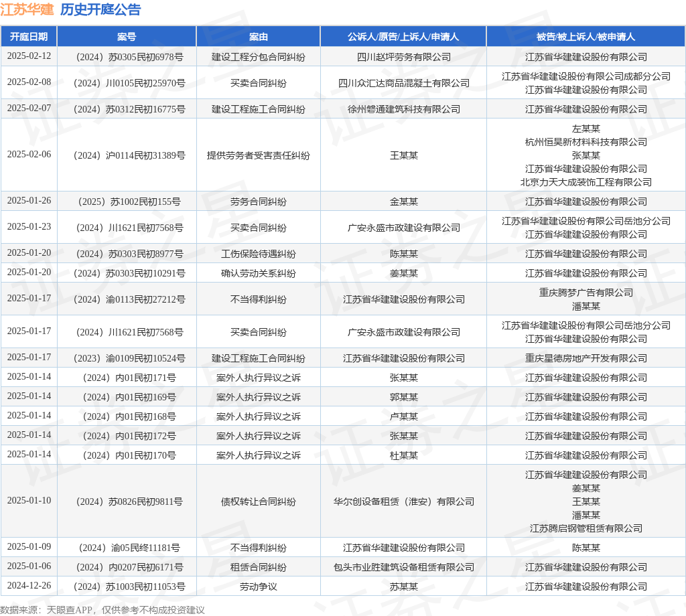Select the 历史开庭公告 heading
This screenshot has height=616, width=686.
tap(100, 9)
